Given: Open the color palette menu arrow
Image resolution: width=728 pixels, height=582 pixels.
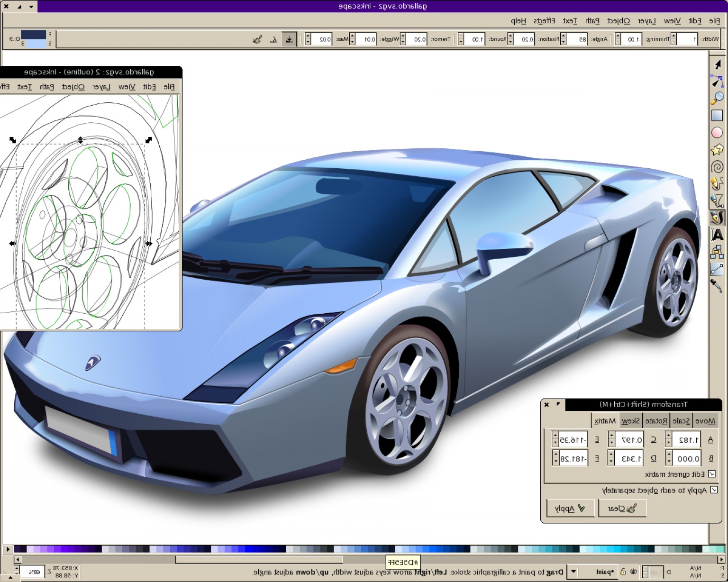Looking at the screenshot, I should (x=8, y=549).
